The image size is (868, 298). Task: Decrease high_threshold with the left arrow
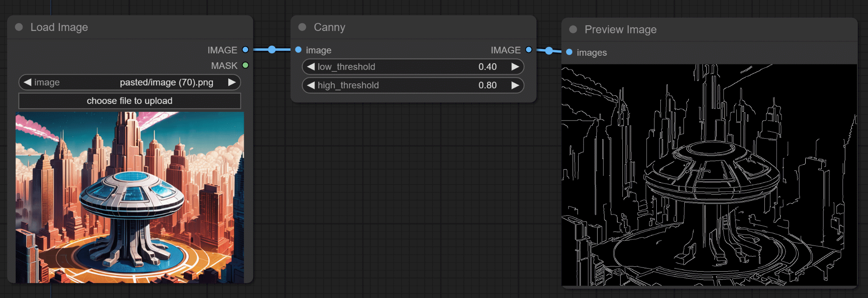coord(311,85)
